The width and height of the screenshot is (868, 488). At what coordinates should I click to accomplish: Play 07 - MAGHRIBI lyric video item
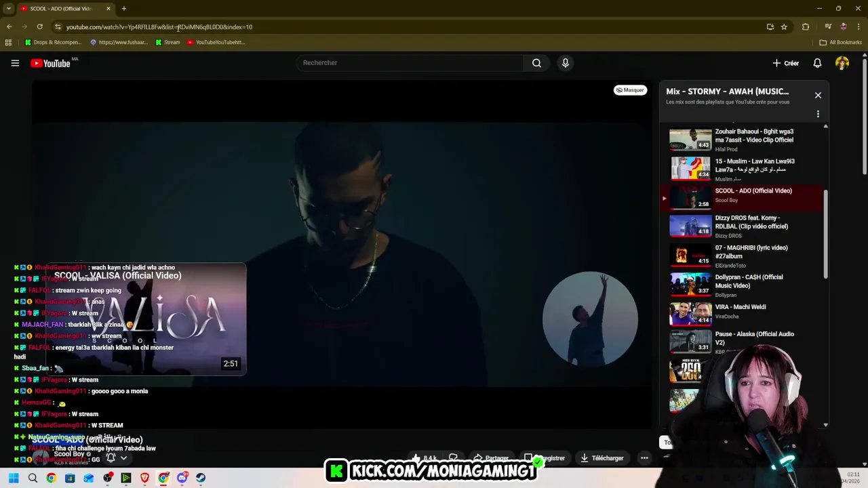pos(743,256)
